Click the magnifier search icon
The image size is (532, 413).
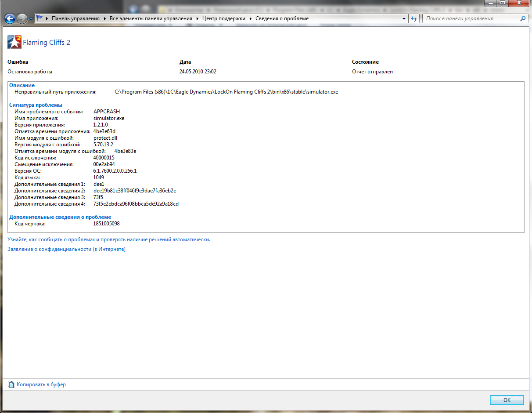tap(522, 18)
